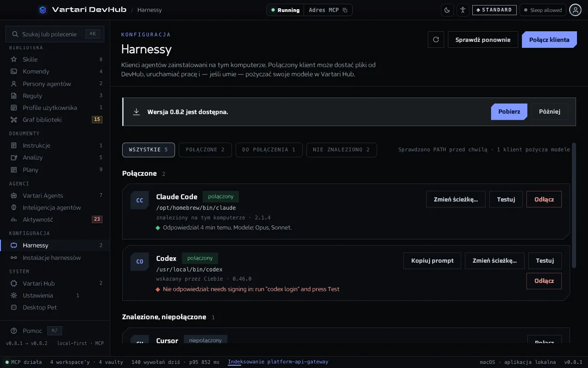
Task: Toggle the Sleep allowed switch
Action: (543, 10)
